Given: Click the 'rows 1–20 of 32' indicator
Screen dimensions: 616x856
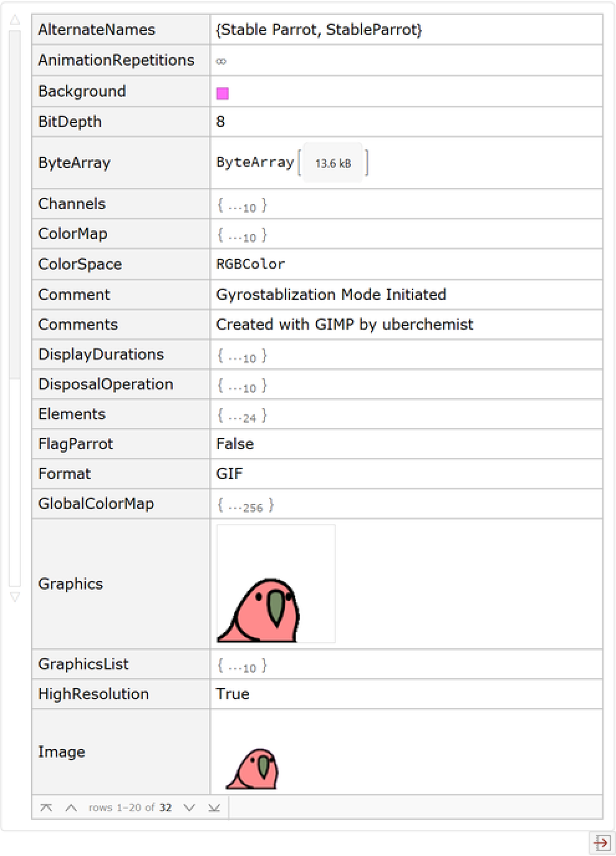Looking at the screenshot, I should [x=129, y=807].
